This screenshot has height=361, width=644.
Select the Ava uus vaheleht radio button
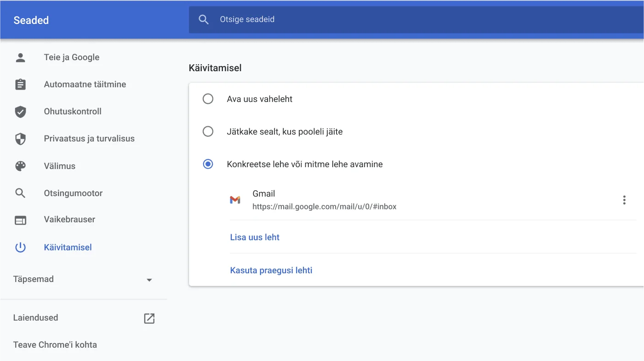pos(208,98)
